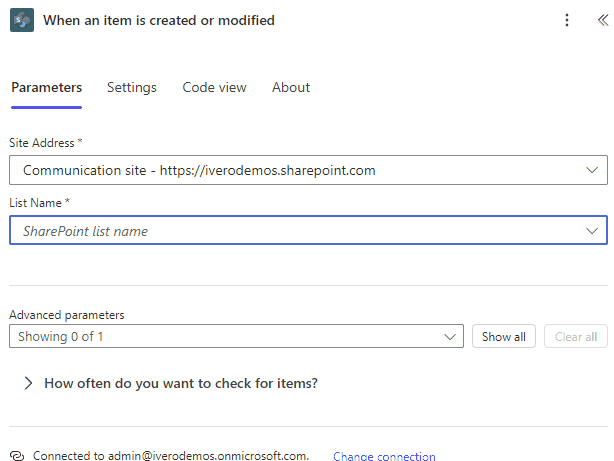Open the three-dot more options menu
Image resolution: width=614 pixels, height=461 pixels.
pos(567,20)
